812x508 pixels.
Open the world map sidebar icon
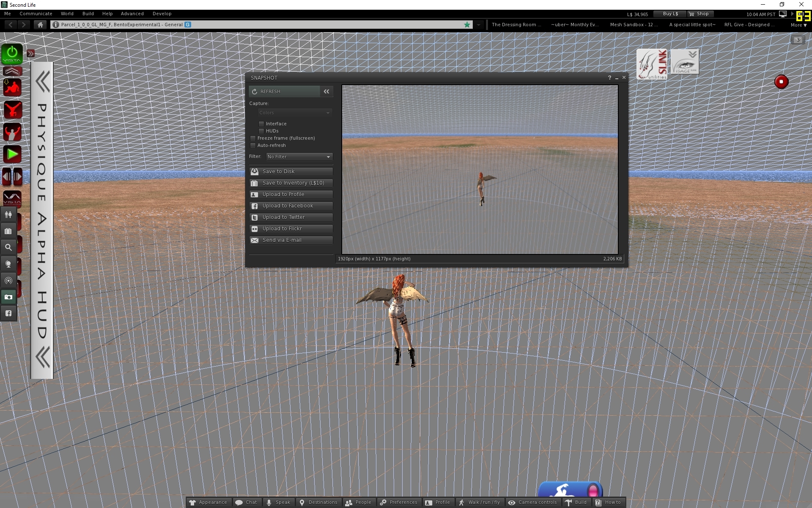(x=8, y=264)
